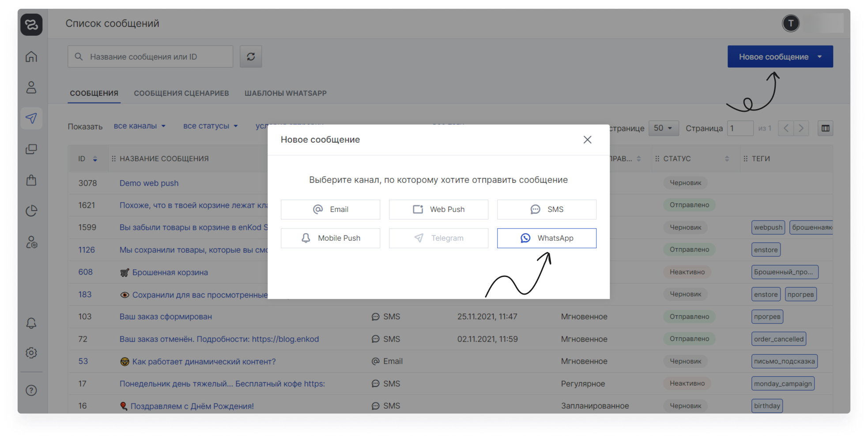Open message Мы сохранили товары
The image size is (868, 440).
(193, 250)
